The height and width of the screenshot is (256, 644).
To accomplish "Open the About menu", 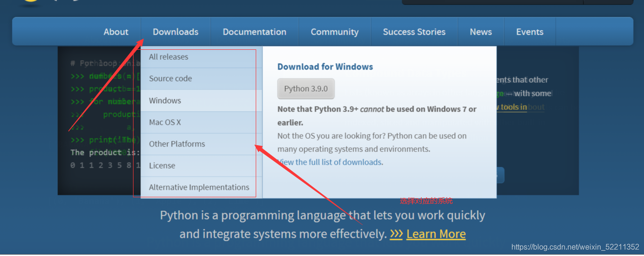I will click(x=116, y=32).
